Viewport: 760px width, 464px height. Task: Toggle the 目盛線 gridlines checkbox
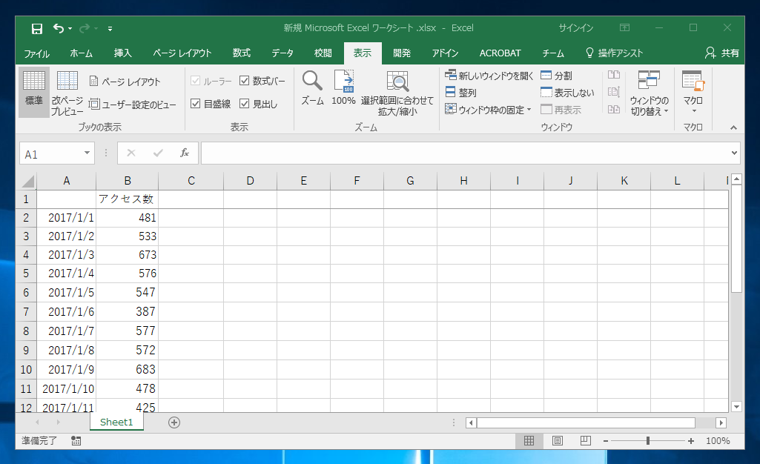(195, 103)
